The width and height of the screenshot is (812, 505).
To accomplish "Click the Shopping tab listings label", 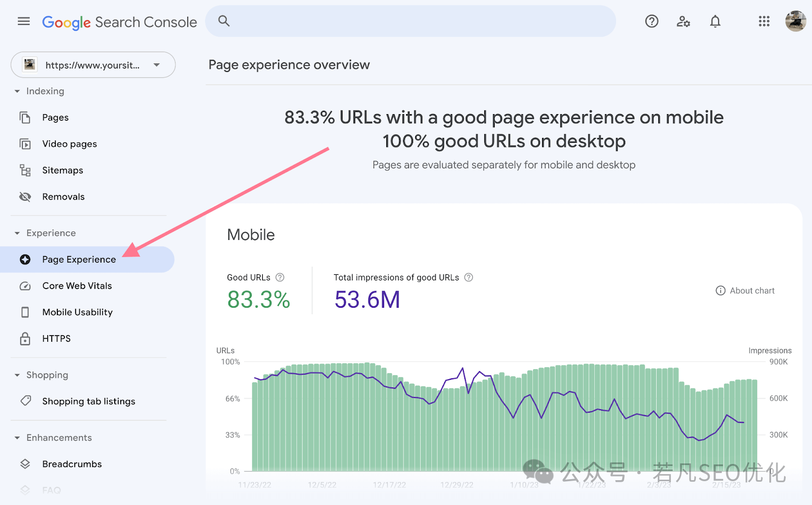I will pos(89,402).
